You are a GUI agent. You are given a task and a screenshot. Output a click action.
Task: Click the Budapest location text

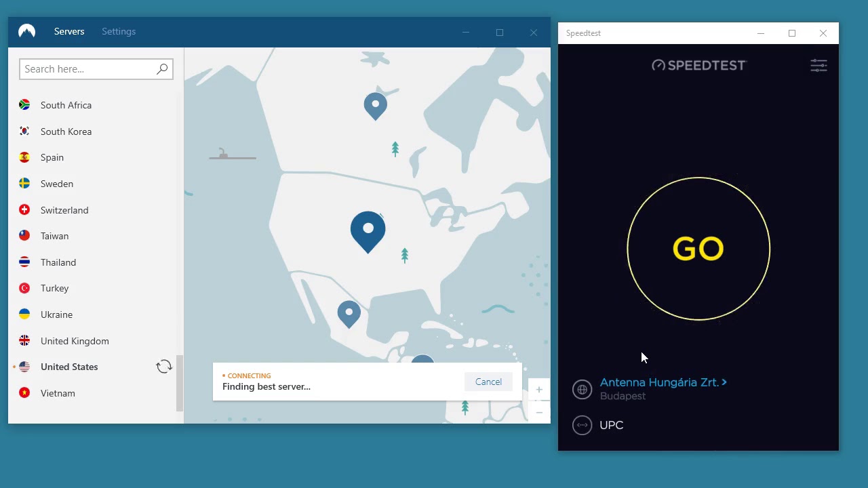623,396
